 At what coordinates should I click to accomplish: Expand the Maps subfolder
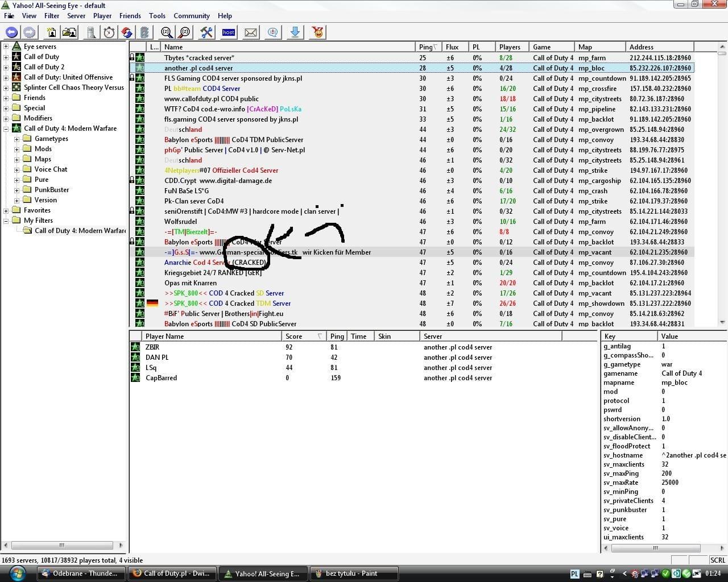click(16, 159)
